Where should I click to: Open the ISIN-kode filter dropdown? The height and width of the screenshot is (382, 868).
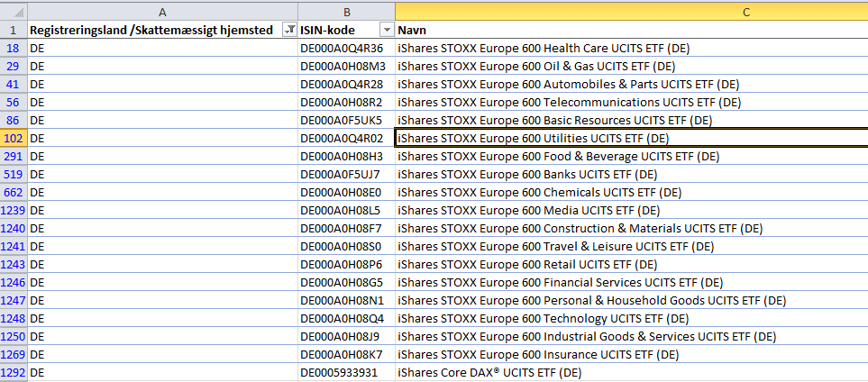pyautogui.click(x=387, y=30)
